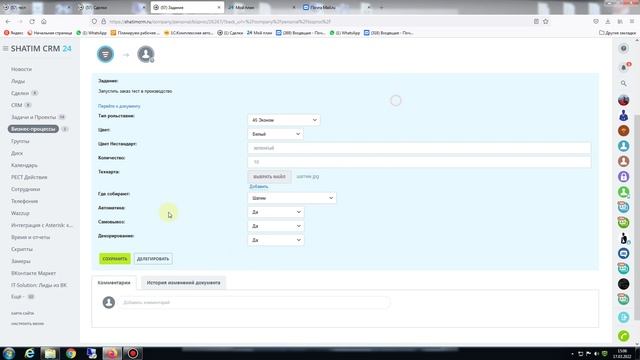The height and width of the screenshot is (360, 640).
Task: Open File Explorer from the taskbar
Action: pyautogui.click(x=50, y=353)
